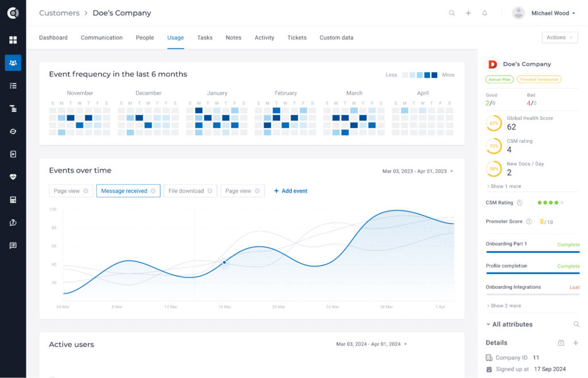Open the Communication tab

coord(102,37)
